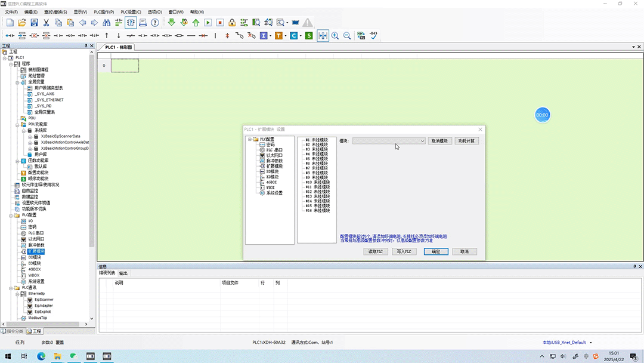The height and width of the screenshot is (363, 644).
Task: Open the PLC操作(P) menu
Action: pos(104,12)
